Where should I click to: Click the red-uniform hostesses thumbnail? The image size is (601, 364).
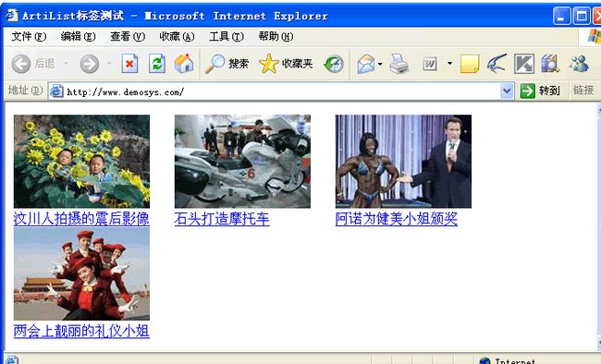click(81, 273)
